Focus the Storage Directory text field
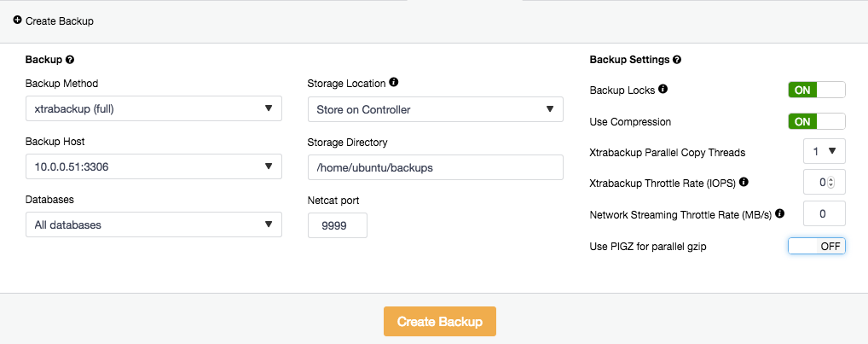The width and height of the screenshot is (868, 344). coord(436,167)
